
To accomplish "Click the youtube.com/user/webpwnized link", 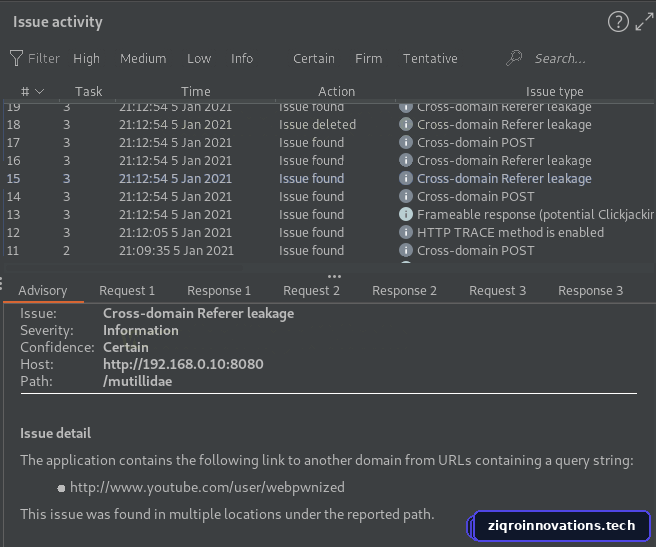I will click(x=207, y=487).
